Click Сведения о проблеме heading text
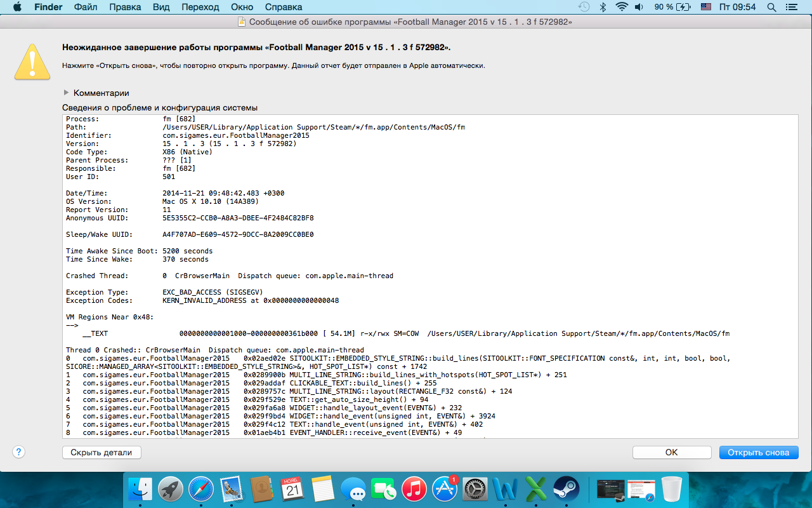 [x=160, y=108]
